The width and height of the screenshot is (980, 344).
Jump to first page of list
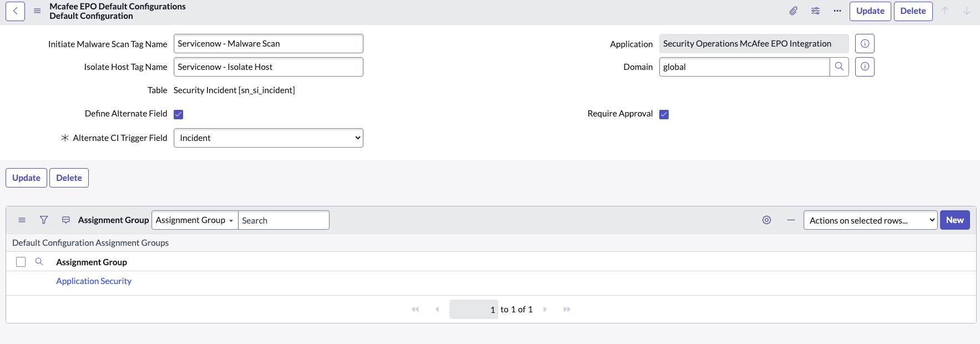415,310
